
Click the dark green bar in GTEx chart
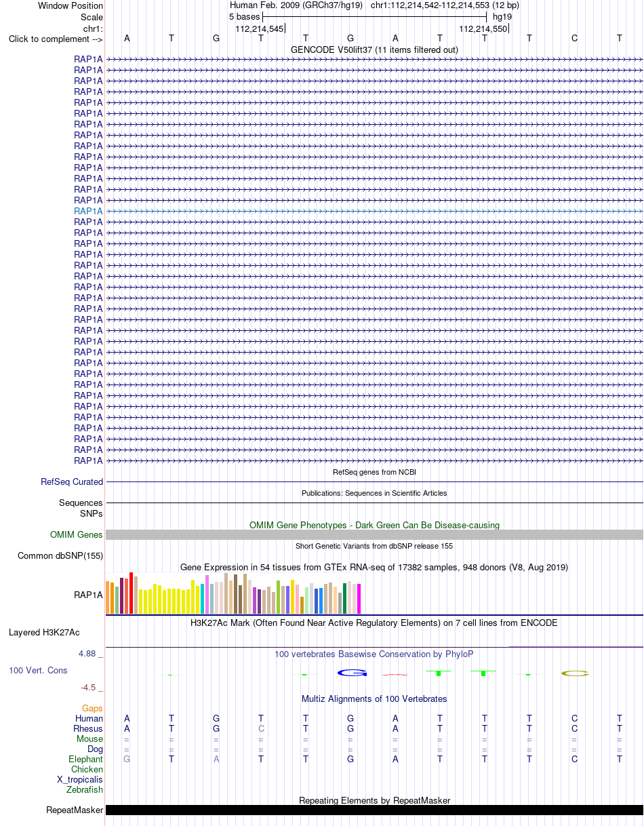[344, 599]
